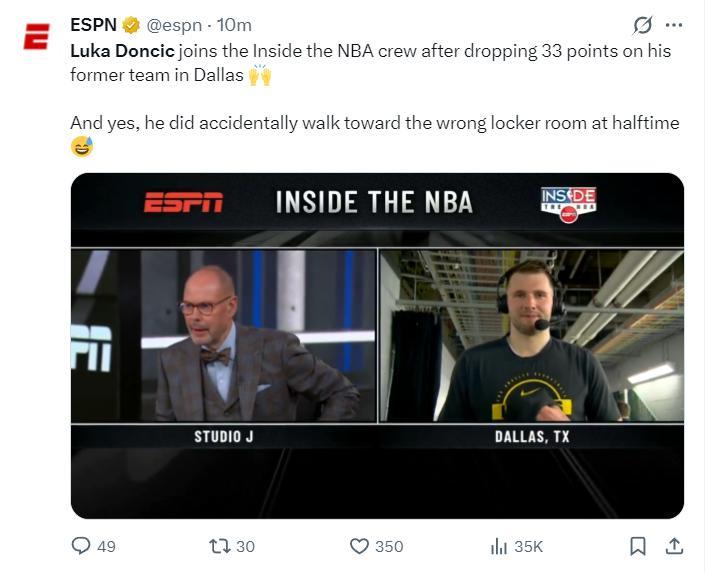705x572 pixels.
Task: Click the 35K views count
Action: (x=528, y=546)
